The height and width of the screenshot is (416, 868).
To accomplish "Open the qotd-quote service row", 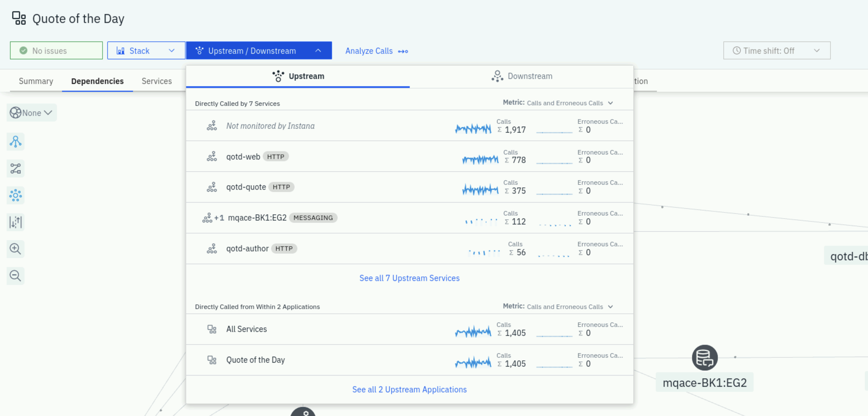I will pos(410,187).
